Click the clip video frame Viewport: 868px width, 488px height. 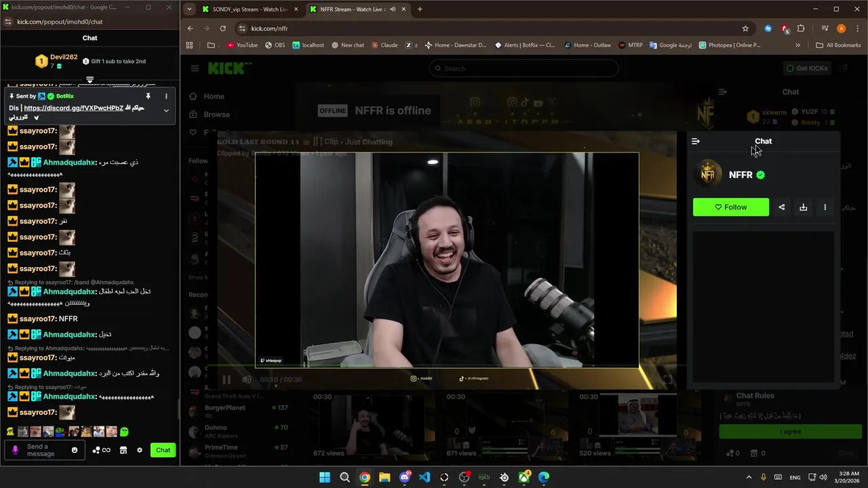coord(447,260)
